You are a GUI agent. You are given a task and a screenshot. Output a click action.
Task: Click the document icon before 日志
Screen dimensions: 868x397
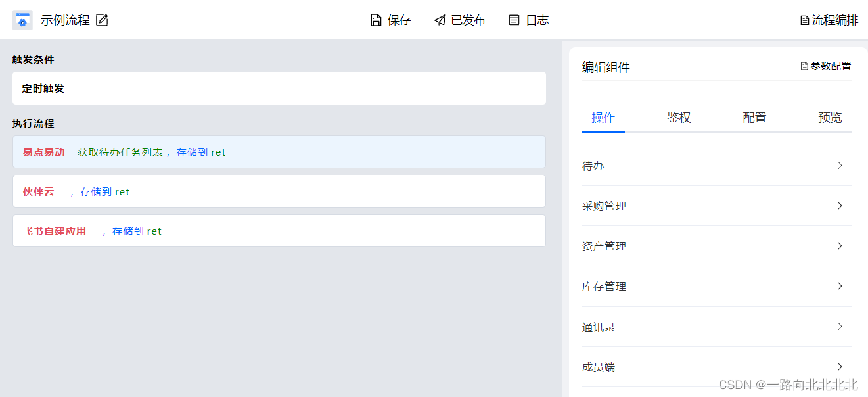(514, 20)
